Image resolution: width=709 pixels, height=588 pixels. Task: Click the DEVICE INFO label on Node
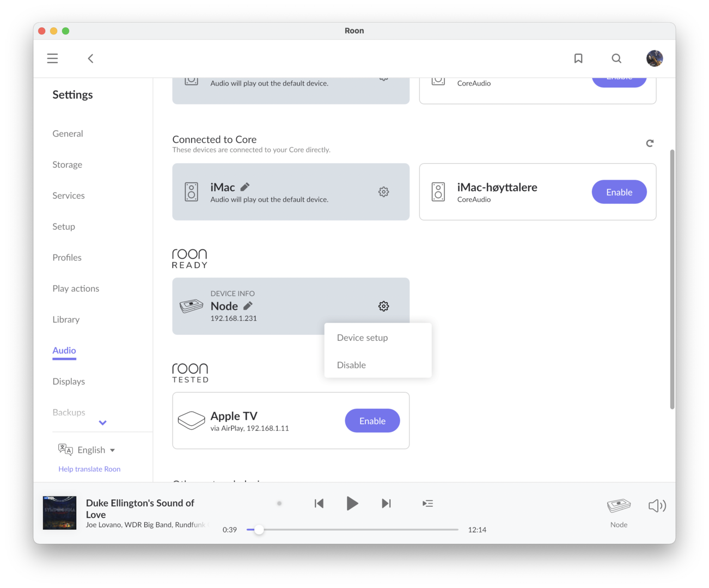233,293
